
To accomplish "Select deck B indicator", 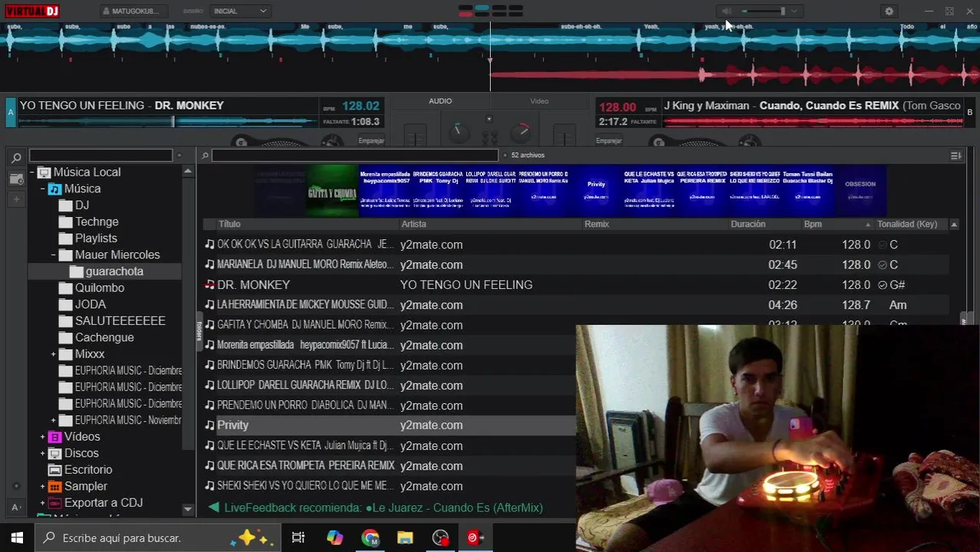I will (x=969, y=113).
